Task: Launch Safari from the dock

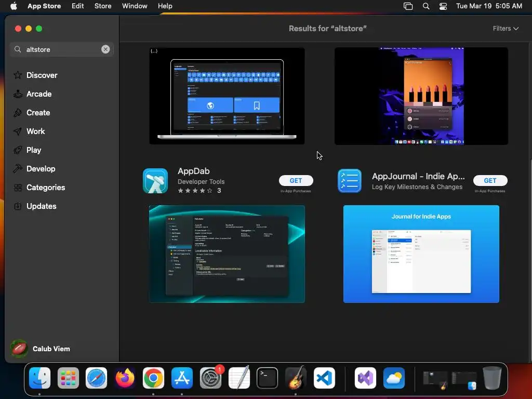Action: pyautogui.click(x=96, y=378)
